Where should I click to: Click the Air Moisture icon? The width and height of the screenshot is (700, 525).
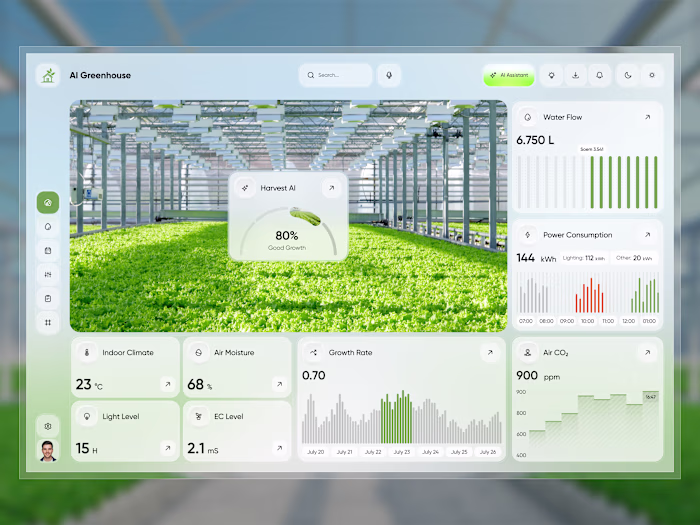tap(199, 353)
